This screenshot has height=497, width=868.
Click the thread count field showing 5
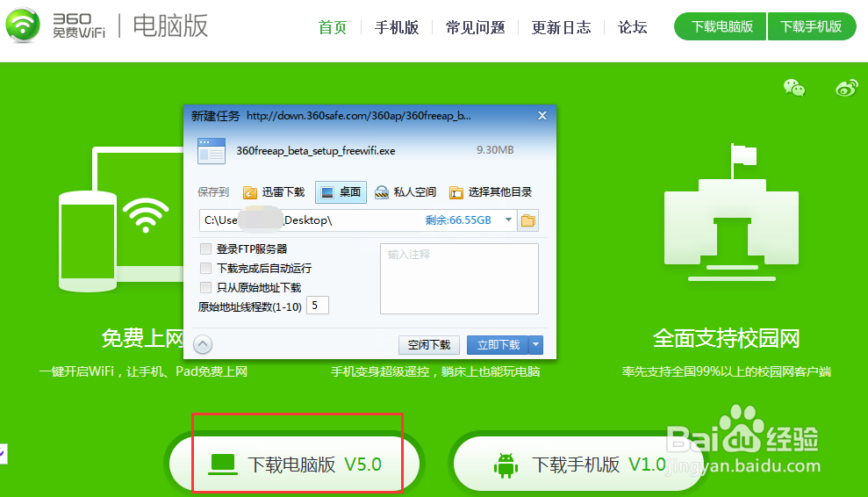pyautogui.click(x=318, y=306)
